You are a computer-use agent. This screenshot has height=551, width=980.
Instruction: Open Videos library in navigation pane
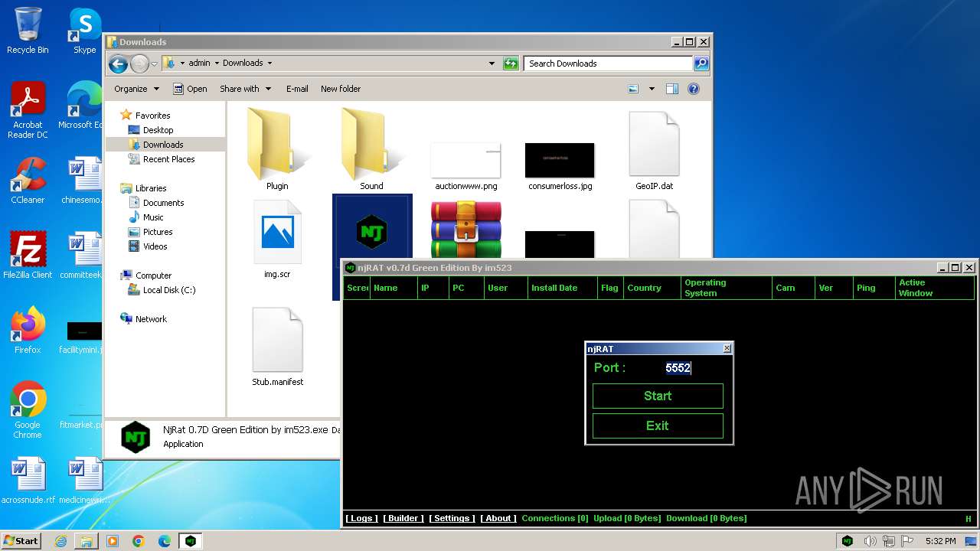tap(155, 246)
